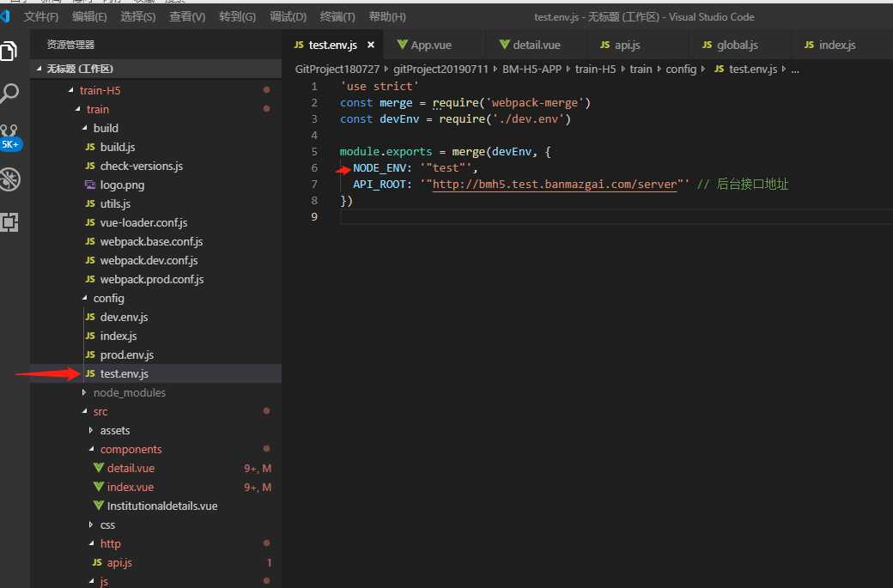Open build.js in the explorer
893x588 pixels.
click(x=155, y=147)
